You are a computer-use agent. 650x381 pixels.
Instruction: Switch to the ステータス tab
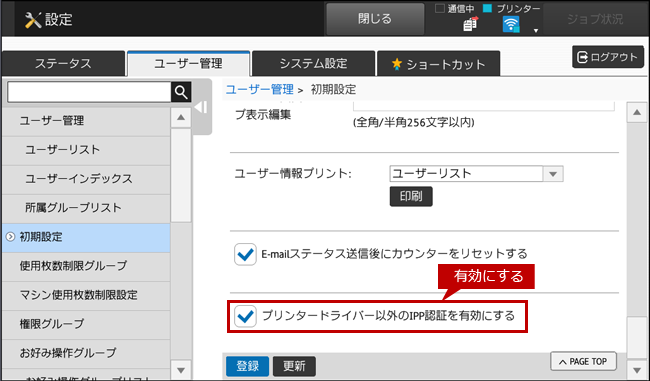point(63,63)
